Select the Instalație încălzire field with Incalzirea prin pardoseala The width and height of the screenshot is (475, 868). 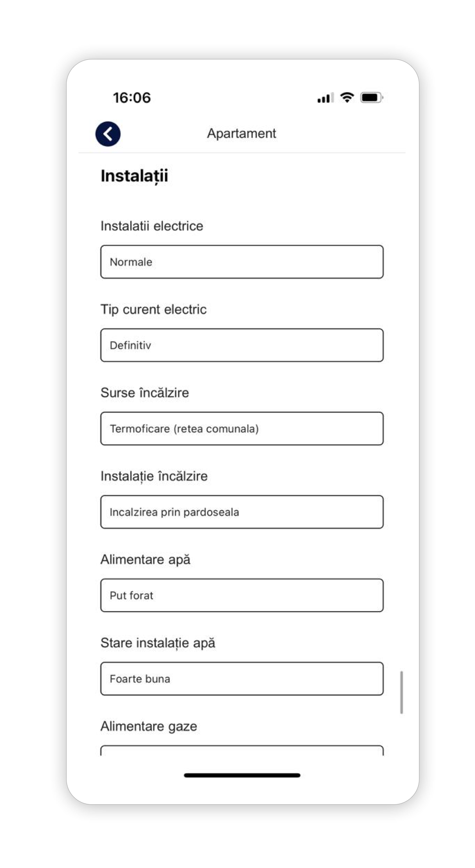click(242, 512)
